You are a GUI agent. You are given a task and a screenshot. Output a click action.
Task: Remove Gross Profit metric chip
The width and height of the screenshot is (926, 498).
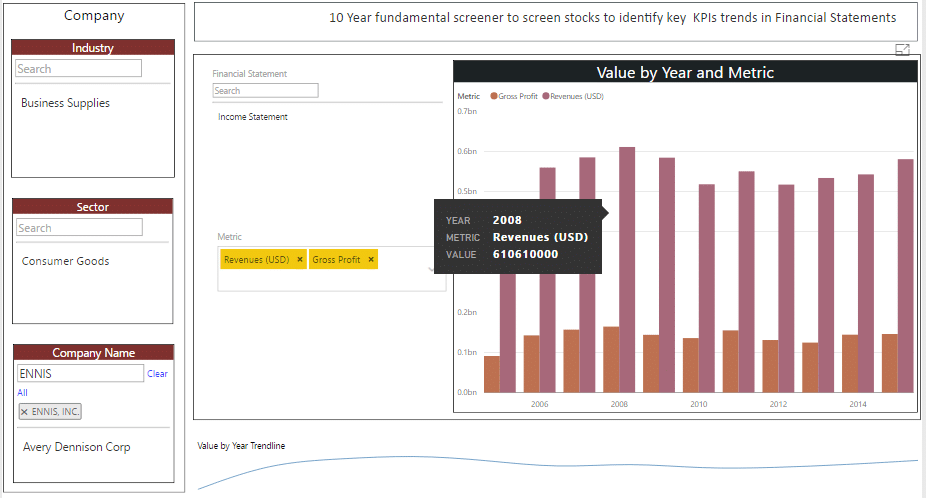click(x=371, y=259)
